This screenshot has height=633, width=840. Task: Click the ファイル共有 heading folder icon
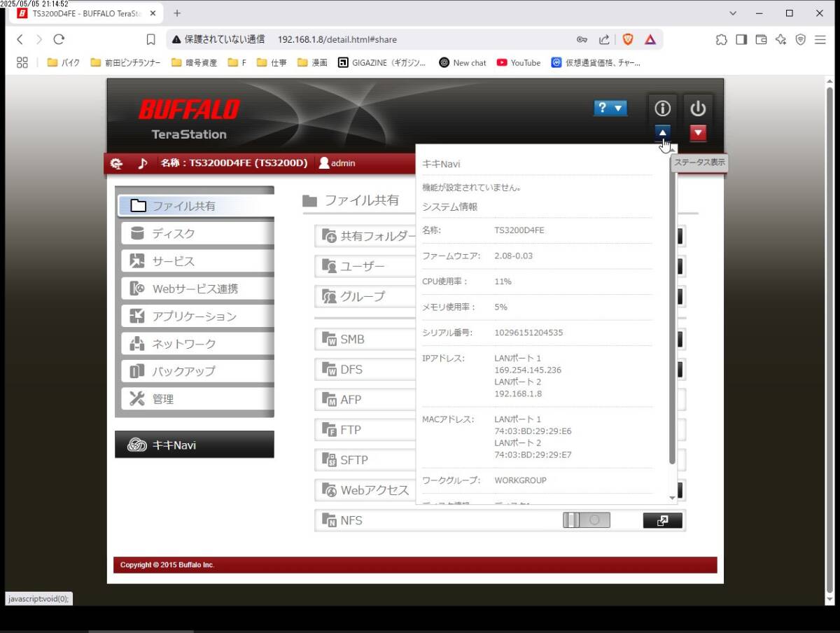(309, 201)
